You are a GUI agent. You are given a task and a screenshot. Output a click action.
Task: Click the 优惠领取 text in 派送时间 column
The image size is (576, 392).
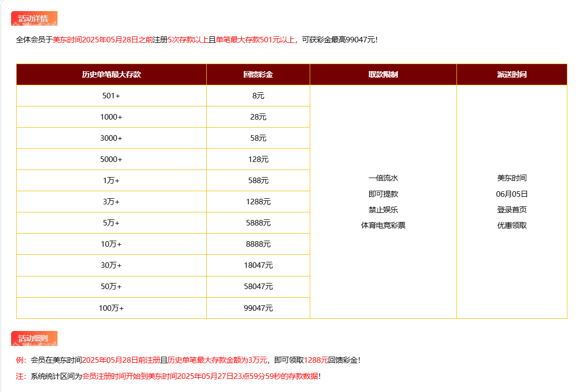511,226
